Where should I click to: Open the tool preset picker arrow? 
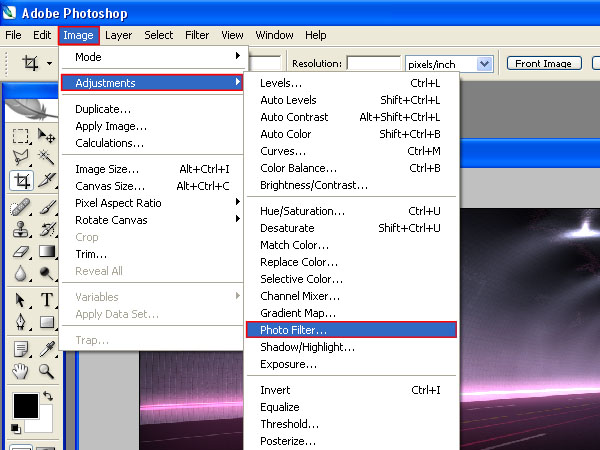[x=49, y=63]
